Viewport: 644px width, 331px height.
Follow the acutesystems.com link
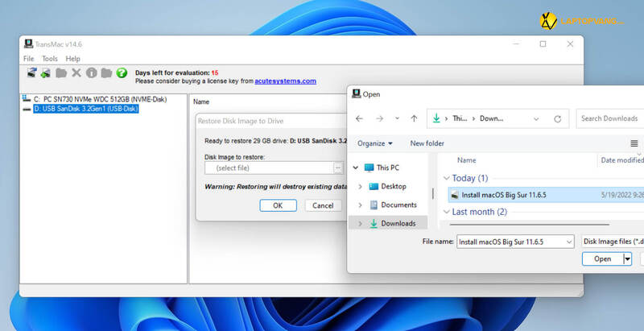(286, 81)
